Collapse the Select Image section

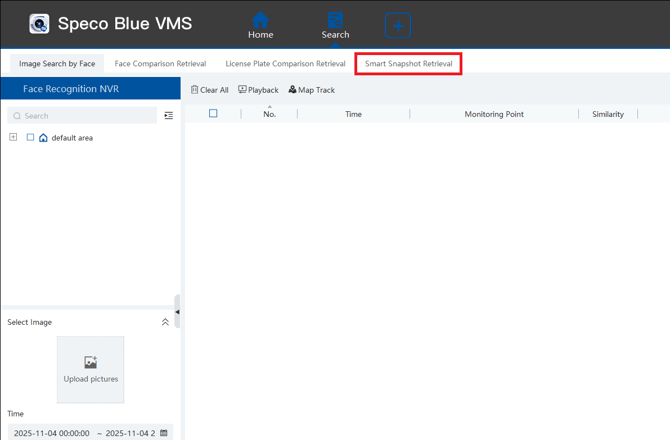165,322
